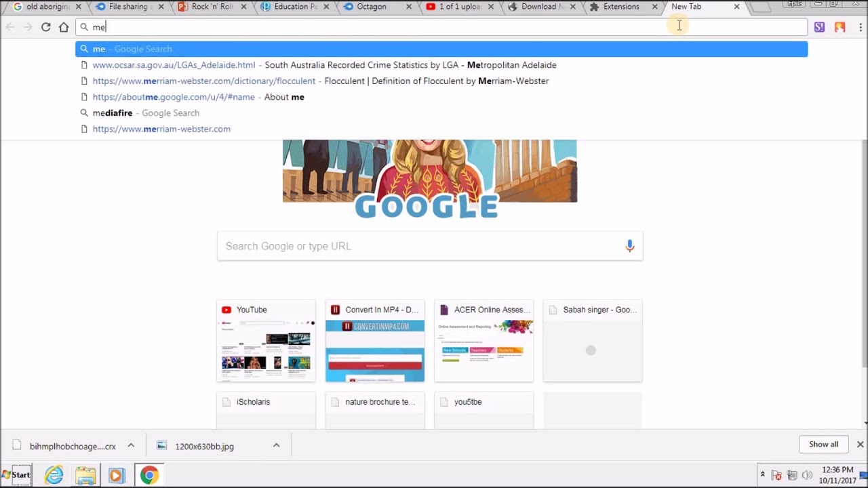Expand options for 1200x630bb.jpg download
Viewport: 868px width, 488px height.
click(276, 445)
